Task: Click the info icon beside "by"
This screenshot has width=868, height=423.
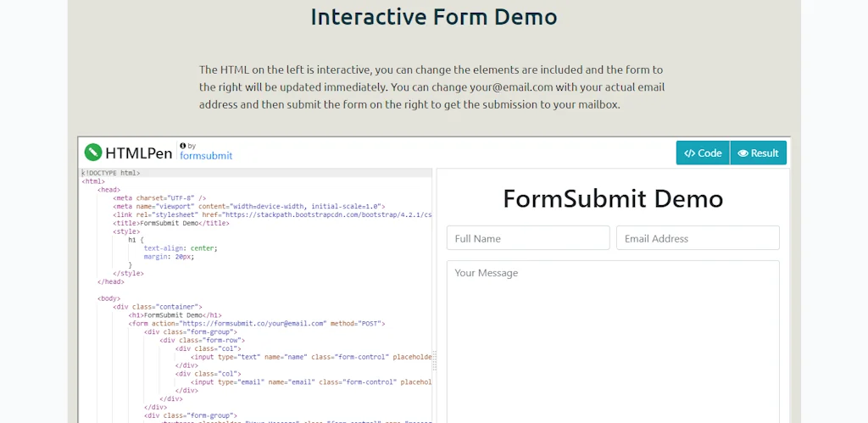Action: [x=183, y=146]
